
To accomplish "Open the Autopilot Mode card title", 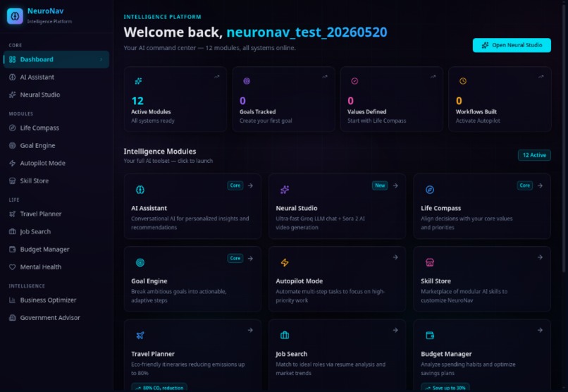I will pos(300,281).
